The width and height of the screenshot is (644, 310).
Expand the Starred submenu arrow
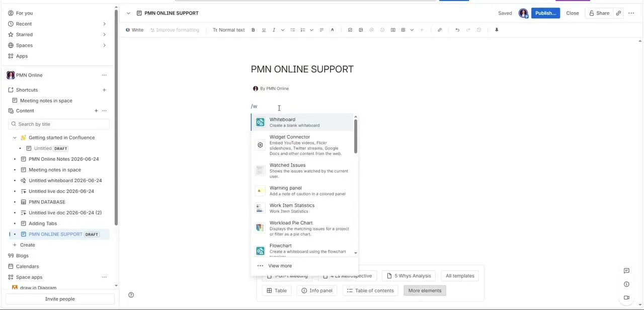click(x=104, y=34)
